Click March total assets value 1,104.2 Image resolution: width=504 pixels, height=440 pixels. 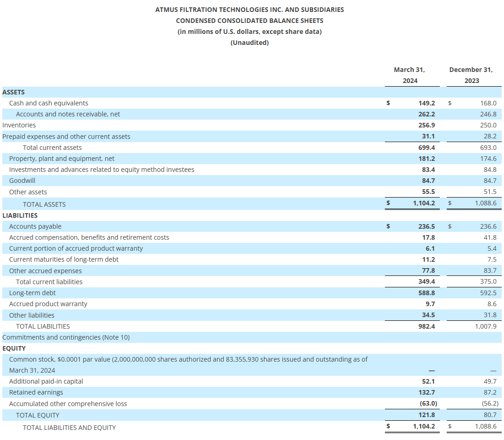[x=424, y=203]
